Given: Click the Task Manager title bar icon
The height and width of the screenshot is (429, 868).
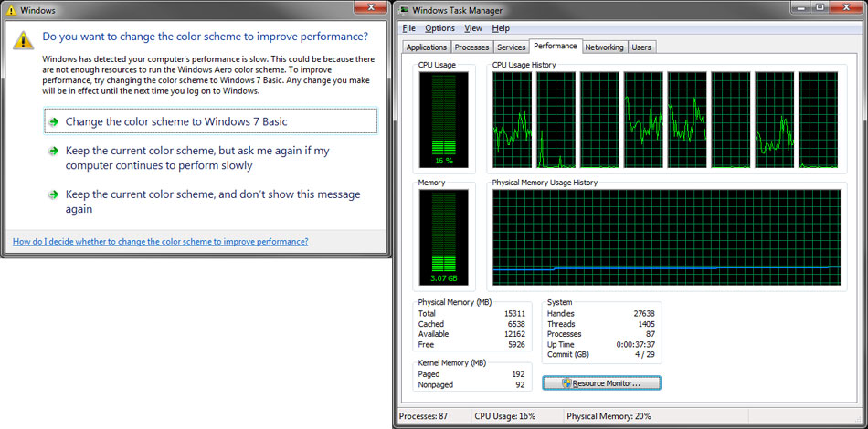Looking at the screenshot, I should pyautogui.click(x=404, y=10).
